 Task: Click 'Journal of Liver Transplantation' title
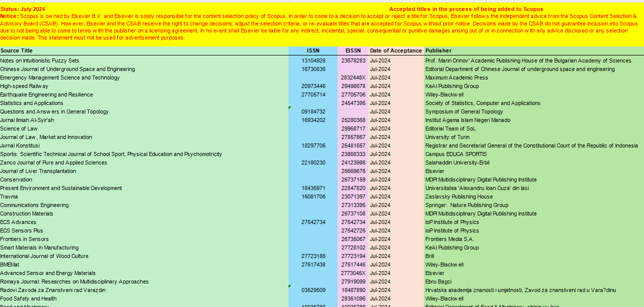click(144, 171)
